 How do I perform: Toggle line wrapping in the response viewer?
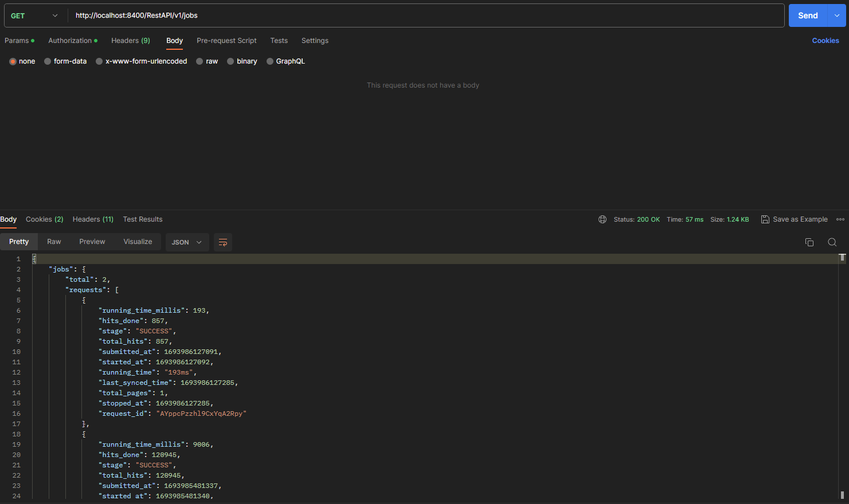pyautogui.click(x=223, y=242)
